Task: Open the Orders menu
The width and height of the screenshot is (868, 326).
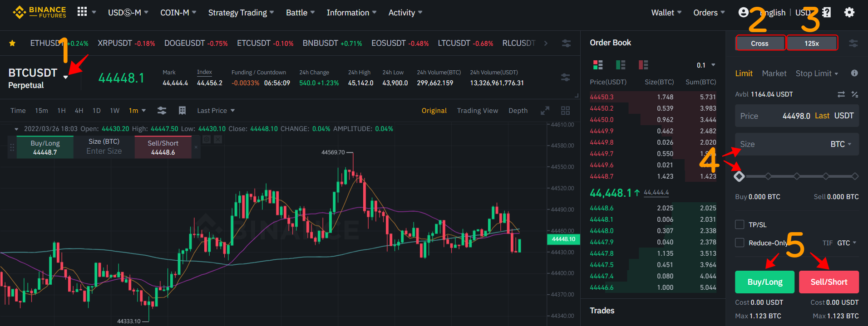Action: (709, 13)
